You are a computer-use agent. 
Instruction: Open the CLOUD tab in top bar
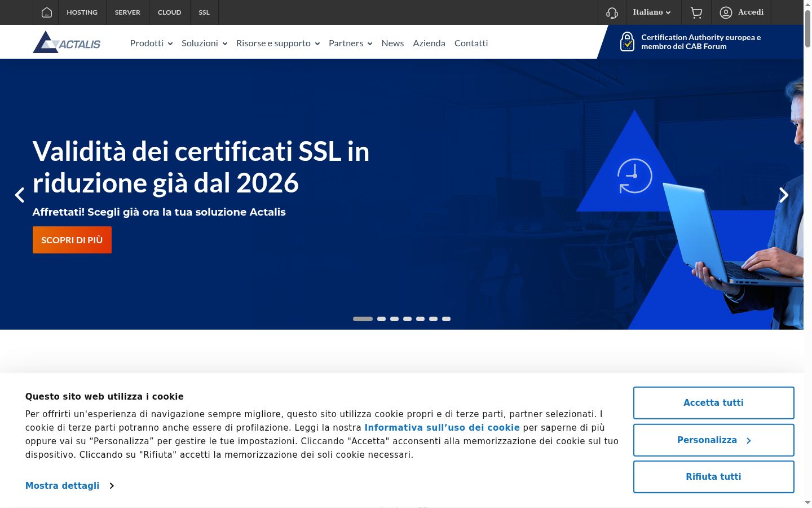pos(169,12)
